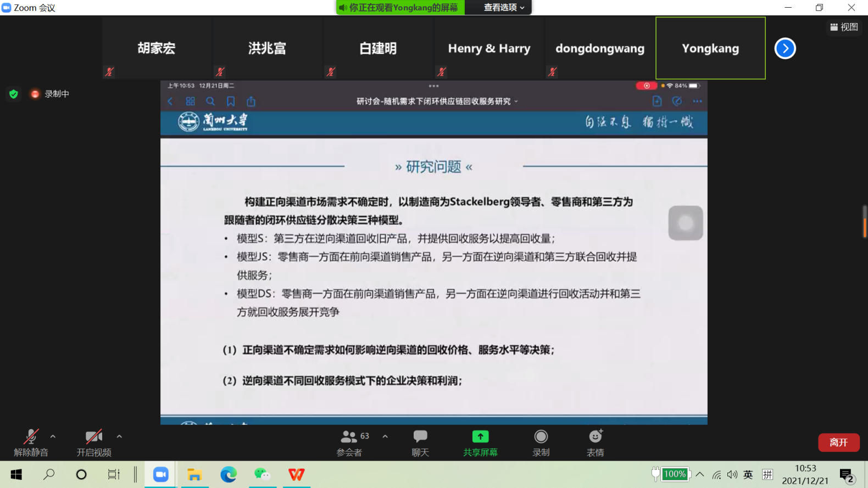Click the orange scrollbar on right edge
Viewport: 868px width, 488px height.
(865, 224)
